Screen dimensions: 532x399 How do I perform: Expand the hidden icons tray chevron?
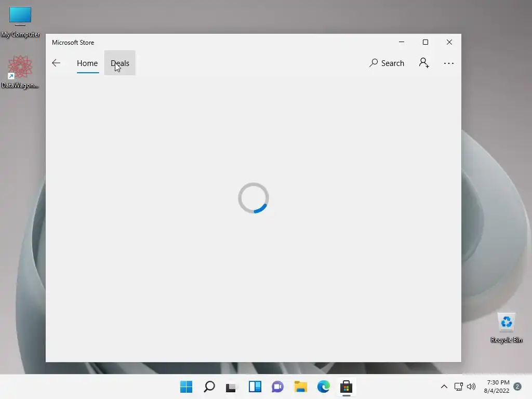pyautogui.click(x=444, y=387)
